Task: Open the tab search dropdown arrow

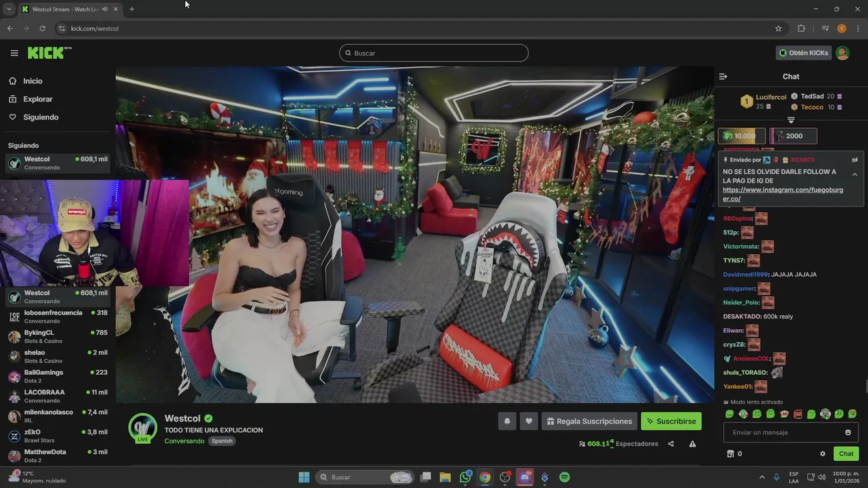Action: tap(9, 9)
